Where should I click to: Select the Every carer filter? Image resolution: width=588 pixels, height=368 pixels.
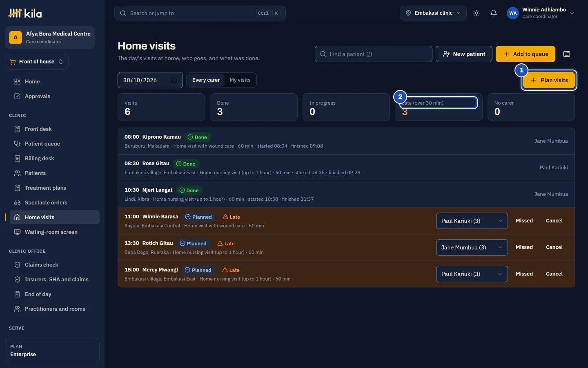(x=206, y=80)
